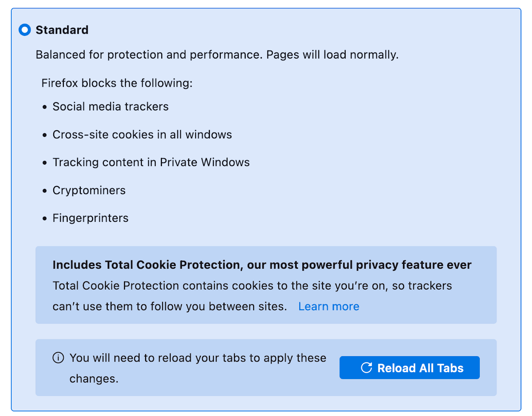Image resolution: width=532 pixels, height=416 pixels.
Task: Click the bullet next to Social media trackers
Action: (x=45, y=107)
